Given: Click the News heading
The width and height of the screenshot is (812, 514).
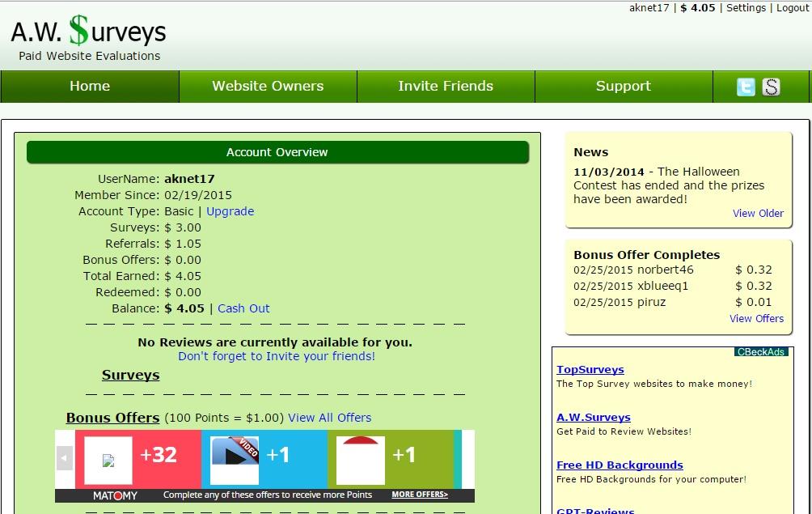Looking at the screenshot, I should click(591, 152).
